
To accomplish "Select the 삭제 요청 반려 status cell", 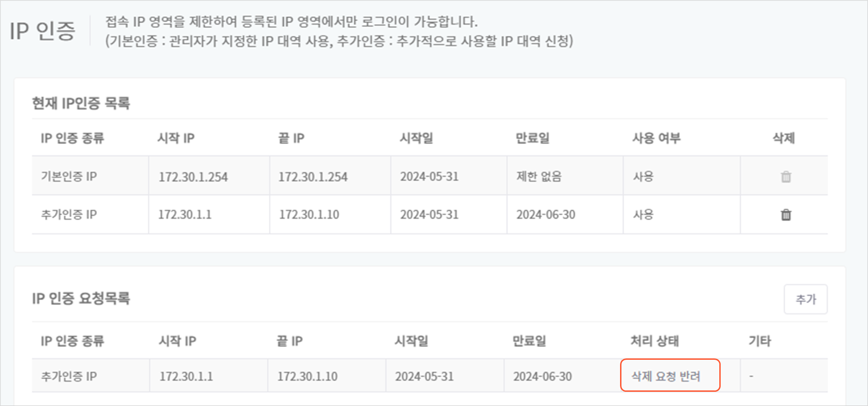I will (x=666, y=376).
